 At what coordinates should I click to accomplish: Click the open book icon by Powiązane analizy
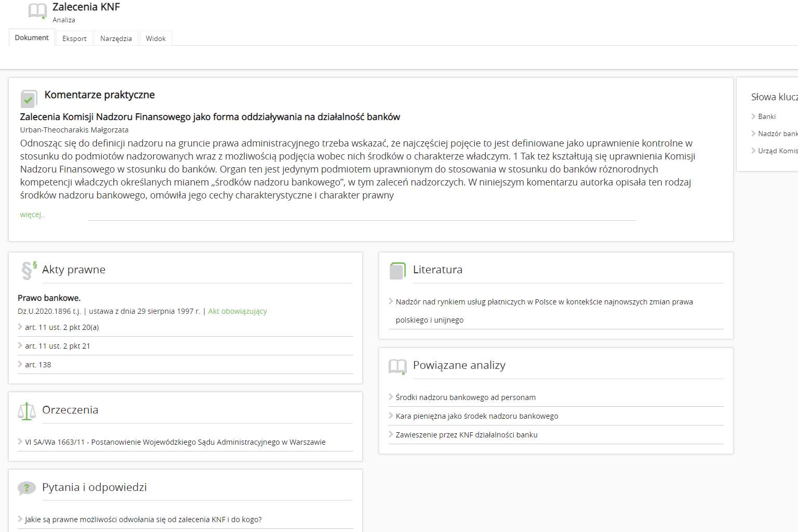[397, 367]
